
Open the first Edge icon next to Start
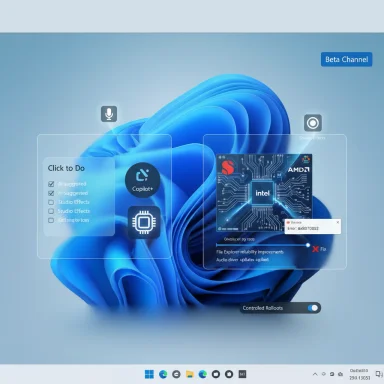pos(163,374)
